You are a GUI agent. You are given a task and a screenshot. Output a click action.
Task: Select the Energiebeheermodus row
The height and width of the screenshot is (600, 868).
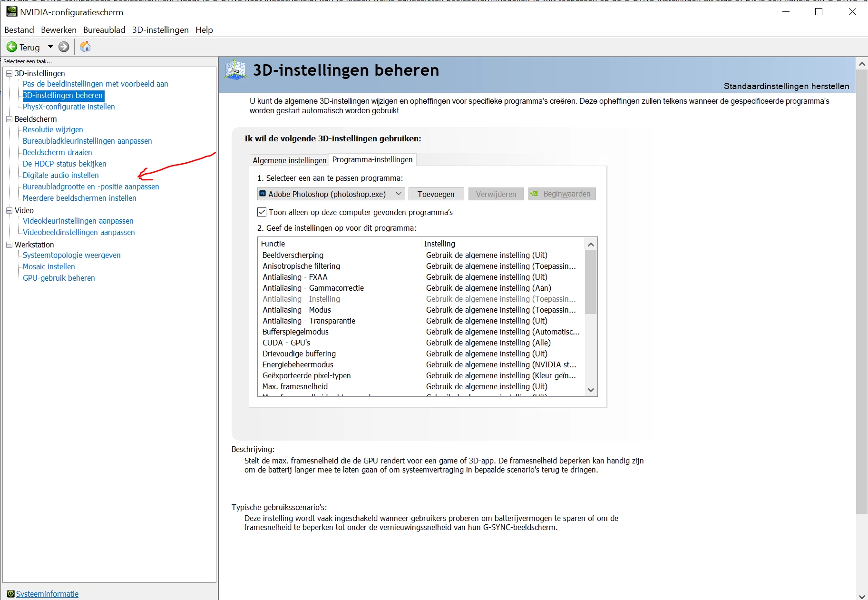pos(421,364)
